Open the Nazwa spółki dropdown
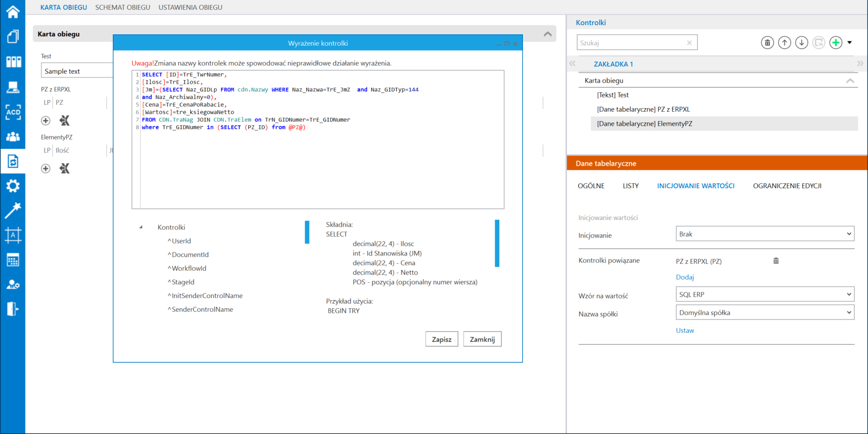This screenshot has width=868, height=434. coord(765,312)
